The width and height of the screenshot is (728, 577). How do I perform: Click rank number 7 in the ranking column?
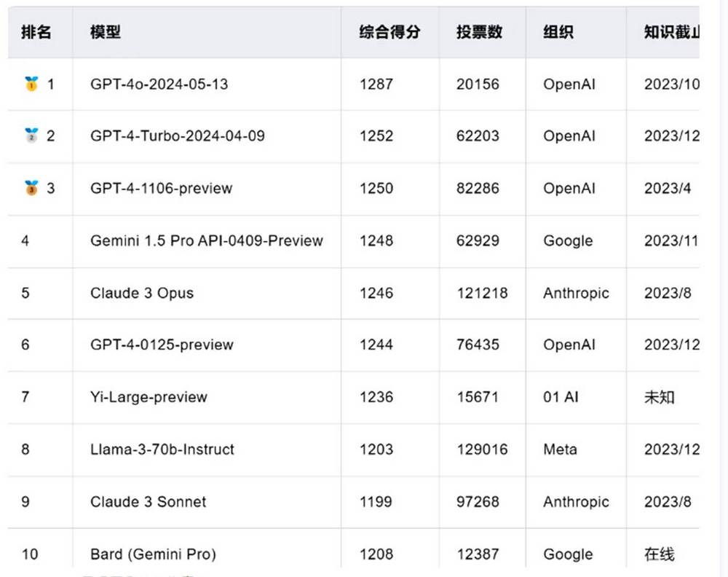coord(25,397)
